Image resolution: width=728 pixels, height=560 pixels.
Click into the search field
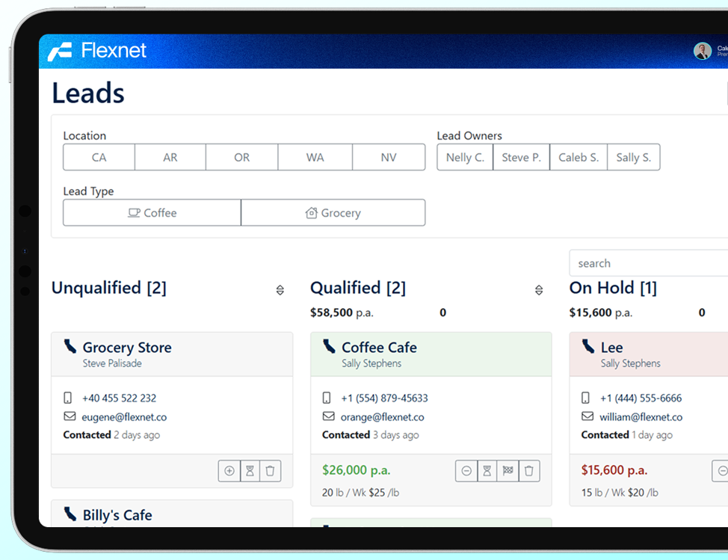648,263
